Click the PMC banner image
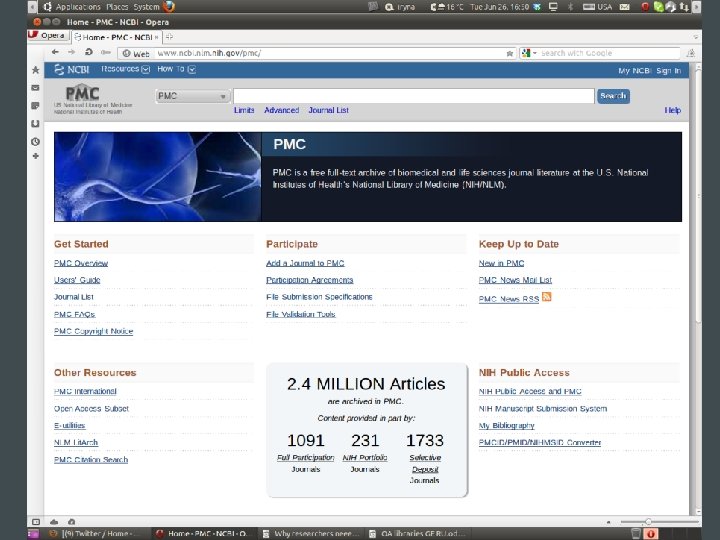The width and height of the screenshot is (720, 540). click(158, 177)
